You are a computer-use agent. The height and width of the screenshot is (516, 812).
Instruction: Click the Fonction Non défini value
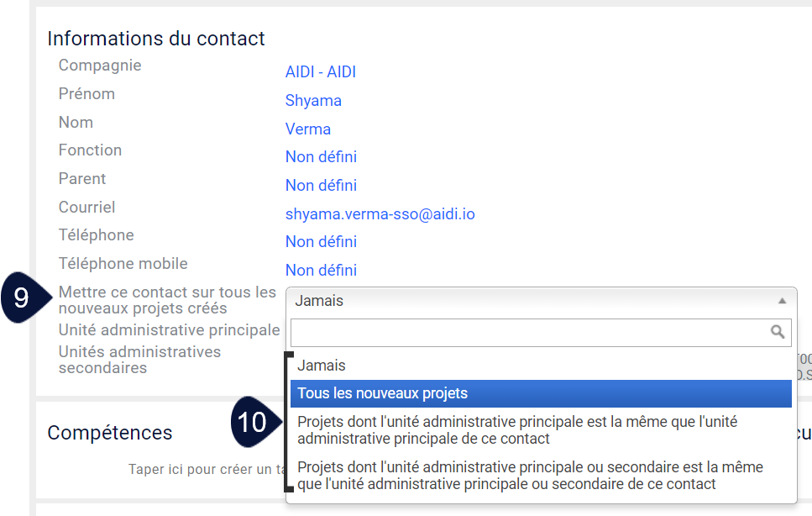pos(321,157)
